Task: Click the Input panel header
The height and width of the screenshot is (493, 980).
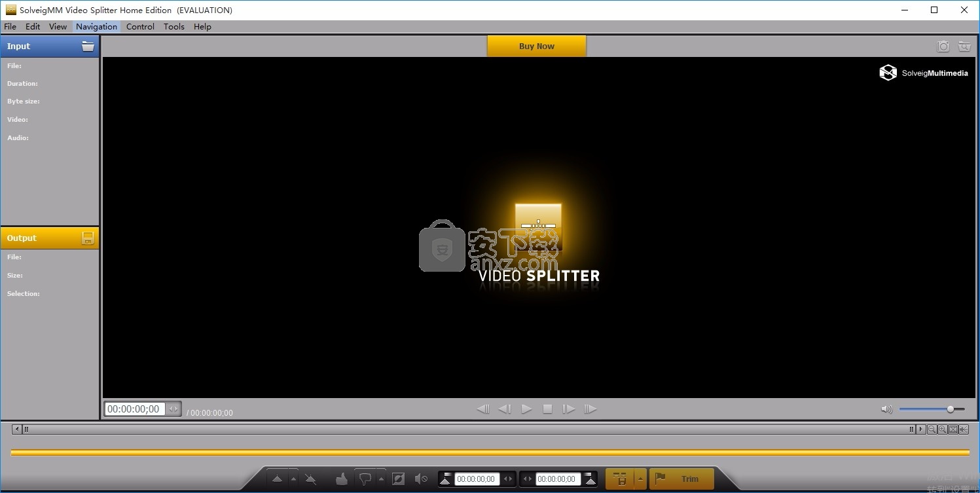Action: pos(50,46)
